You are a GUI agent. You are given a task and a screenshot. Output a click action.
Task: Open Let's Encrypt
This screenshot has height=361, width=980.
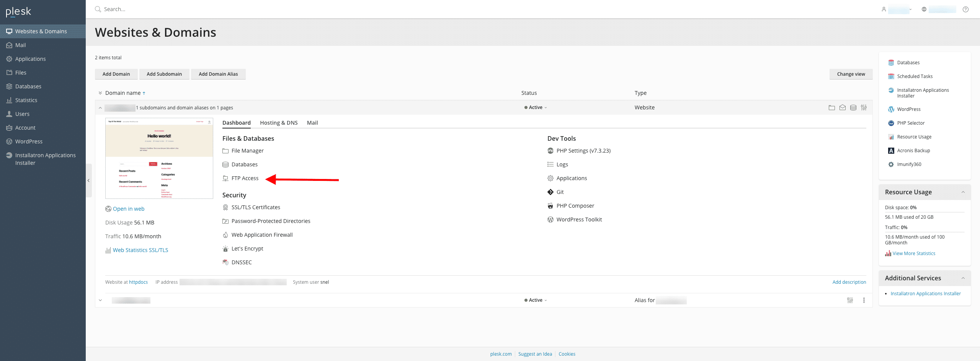[243, 249]
